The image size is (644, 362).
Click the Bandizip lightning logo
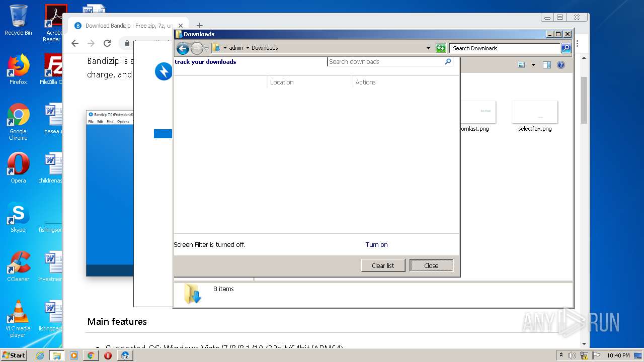(164, 71)
